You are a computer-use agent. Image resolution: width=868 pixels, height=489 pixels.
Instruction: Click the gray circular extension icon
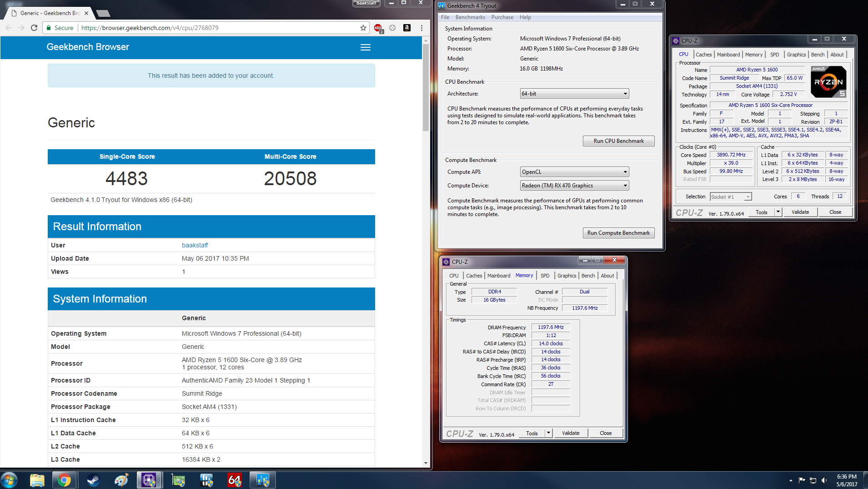(392, 28)
